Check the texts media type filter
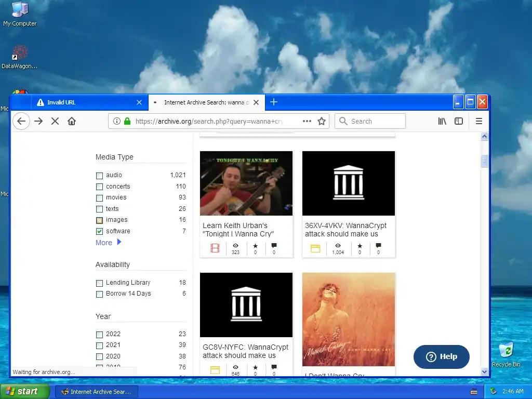The width and height of the screenshot is (532, 399). click(99, 209)
